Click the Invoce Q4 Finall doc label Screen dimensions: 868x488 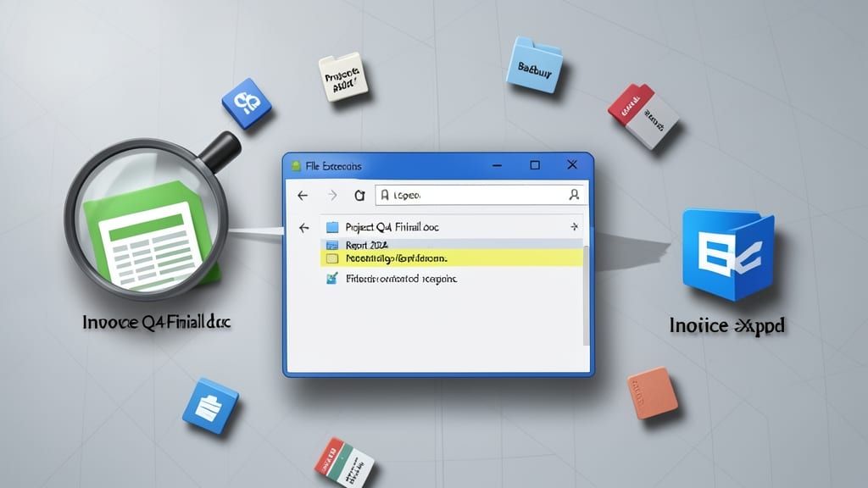click(157, 322)
